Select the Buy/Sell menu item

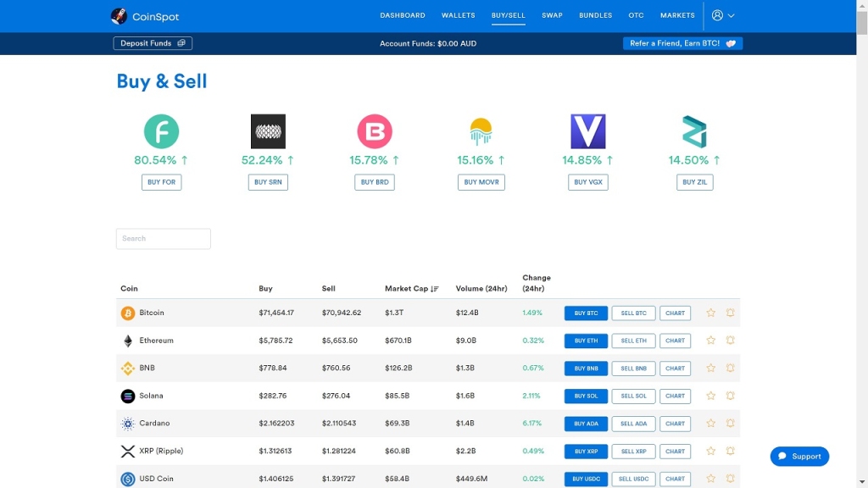(509, 15)
